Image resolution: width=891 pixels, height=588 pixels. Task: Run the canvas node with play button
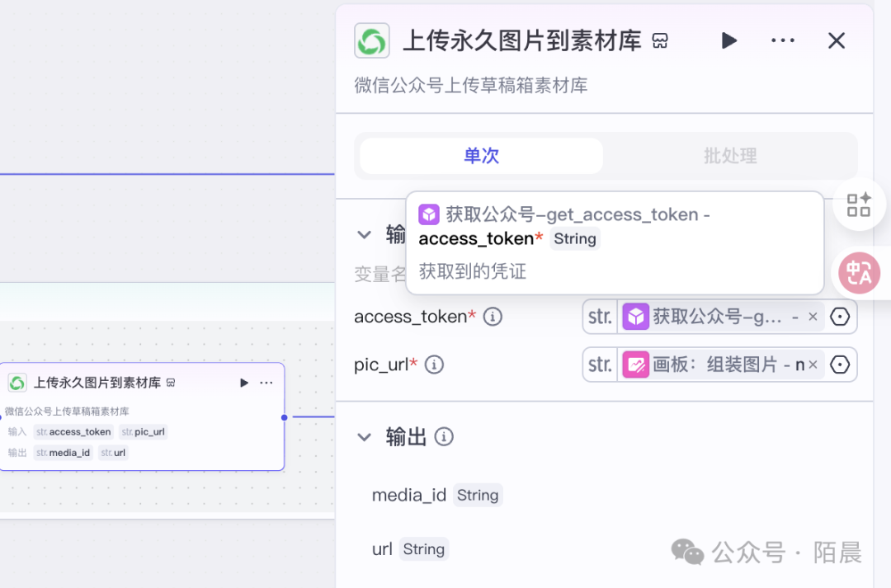244,383
